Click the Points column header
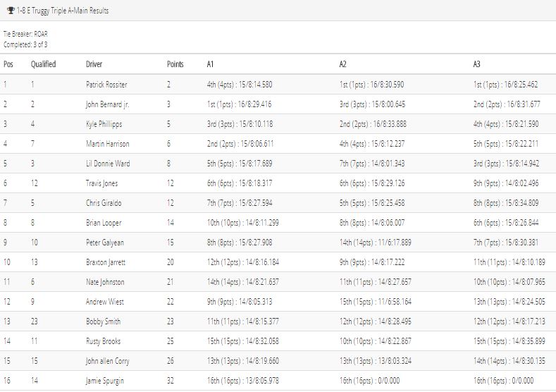 click(175, 64)
